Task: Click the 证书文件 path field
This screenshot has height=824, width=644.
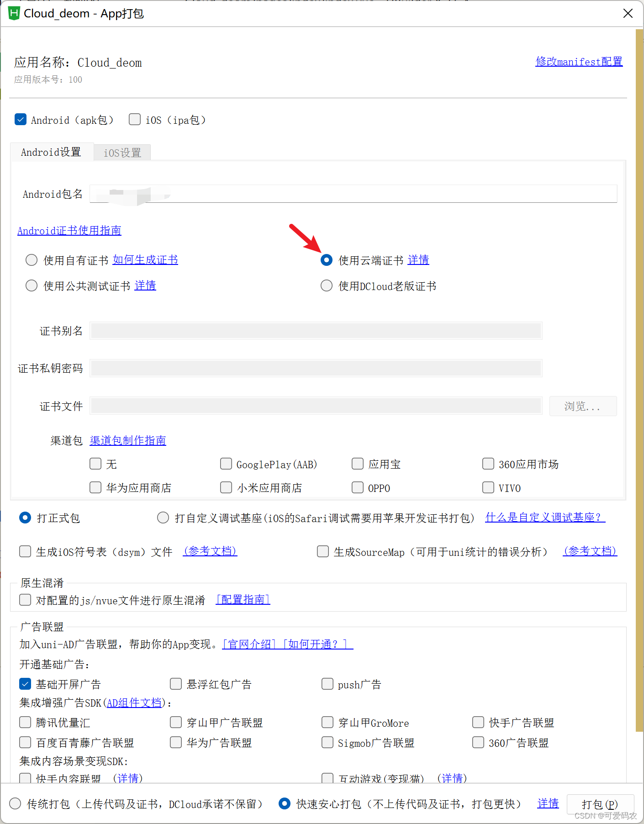Action: point(316,406)
